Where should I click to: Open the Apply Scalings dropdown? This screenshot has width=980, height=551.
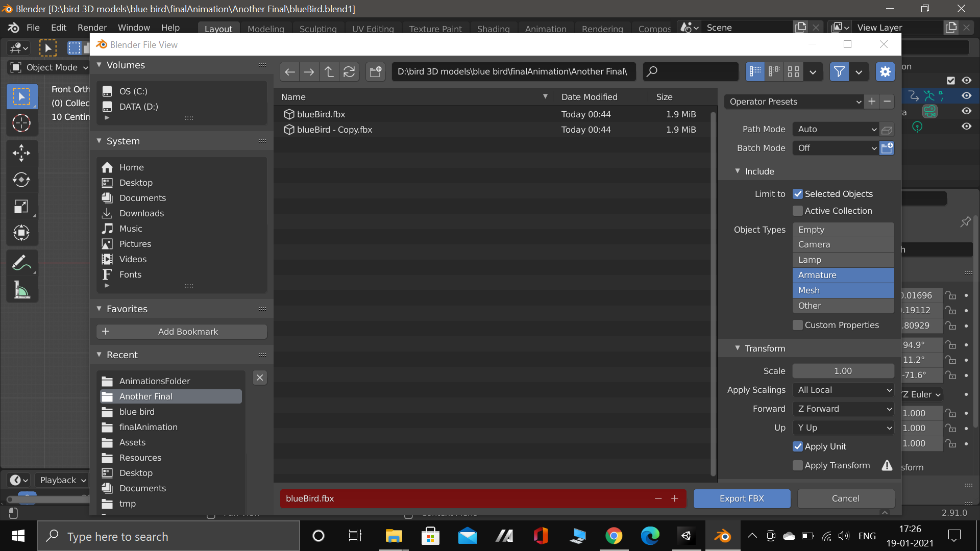[x=843, y=390]
